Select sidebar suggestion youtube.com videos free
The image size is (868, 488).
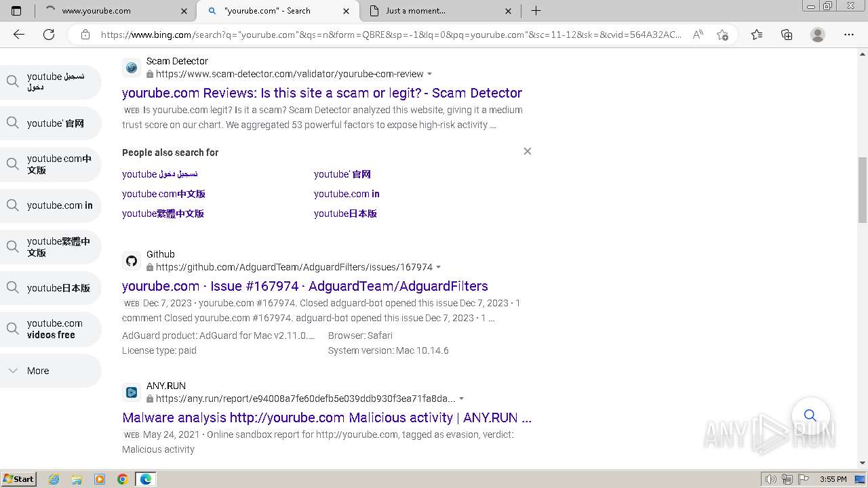51,329
